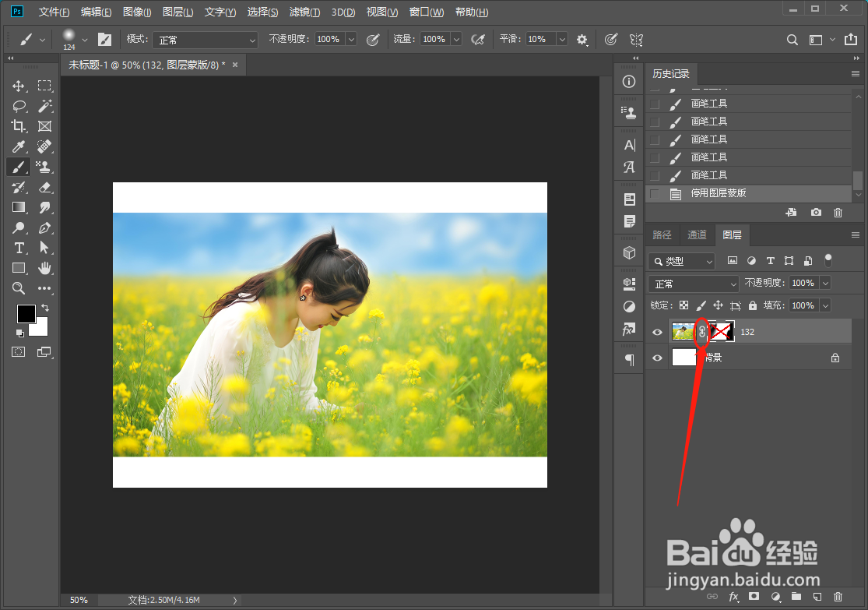The height and width of the screenshot is (610, 868).
Task: Select the Rectangular Marquee tool
Action: (x=44, y=86)
